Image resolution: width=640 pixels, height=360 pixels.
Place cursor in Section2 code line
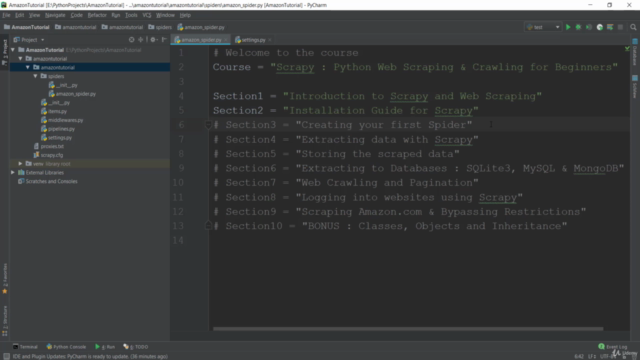point(345,111)
